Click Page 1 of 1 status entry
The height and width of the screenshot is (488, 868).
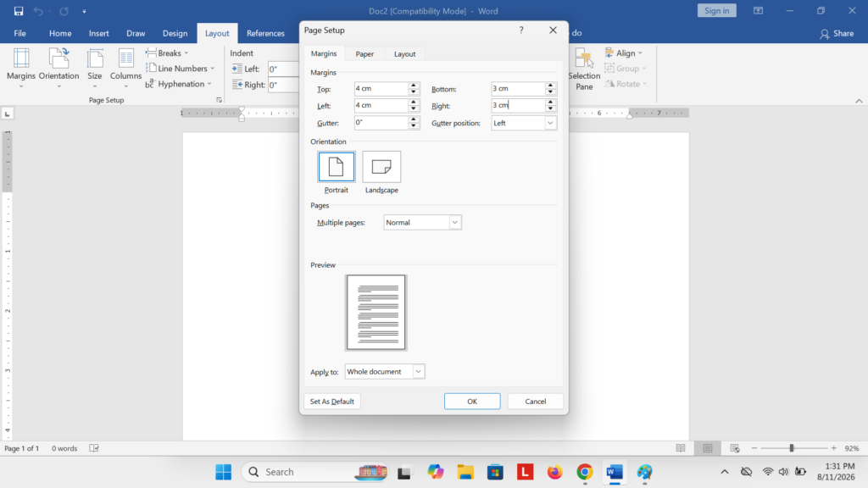[21, 448]
